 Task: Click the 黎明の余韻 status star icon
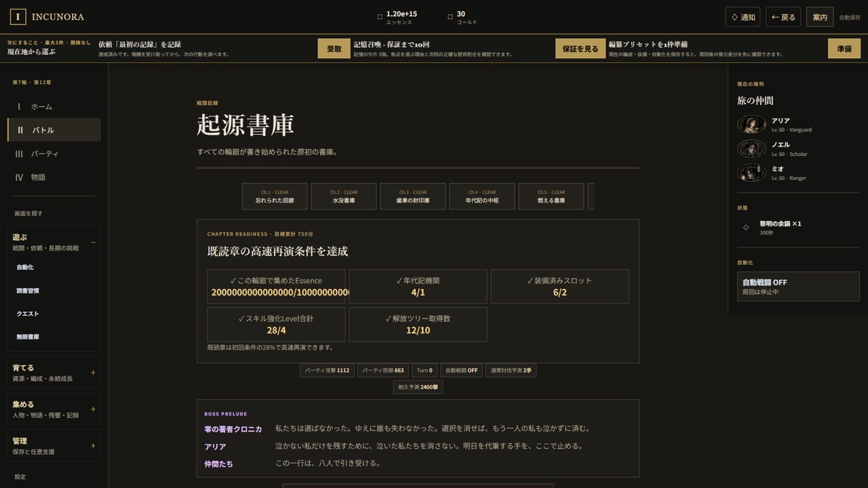(x=746, y=228)
